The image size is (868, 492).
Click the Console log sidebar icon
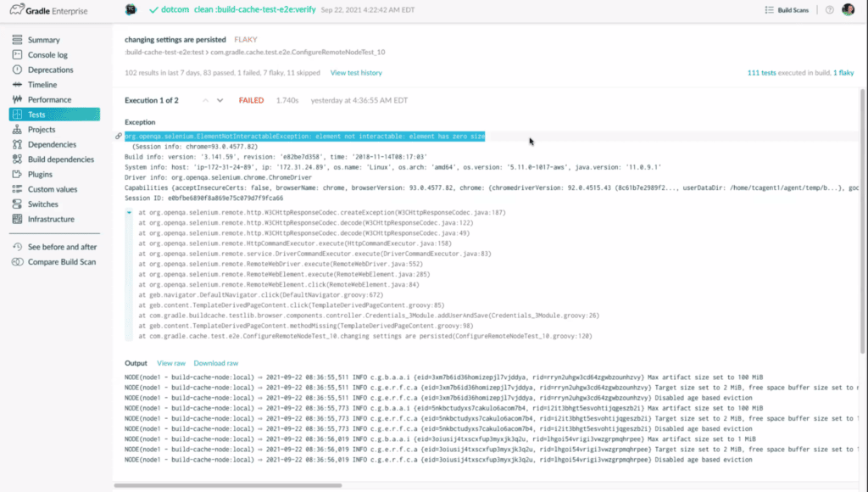pyautogui.click(x=18, y=55)
